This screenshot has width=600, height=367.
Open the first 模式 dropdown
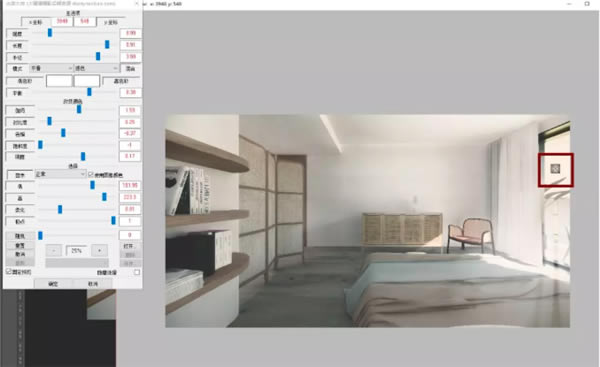point(51,69)
